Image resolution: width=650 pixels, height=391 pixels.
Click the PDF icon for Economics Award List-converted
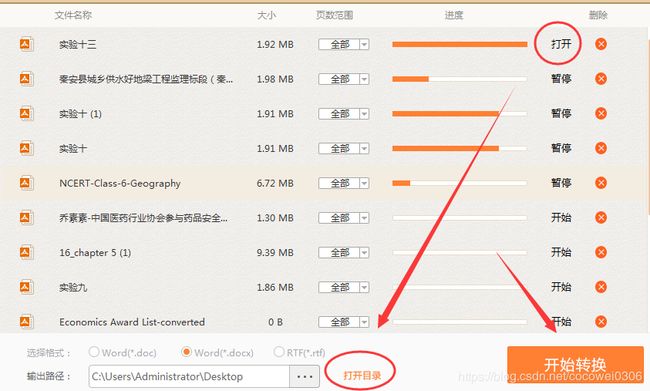(27, 322)
